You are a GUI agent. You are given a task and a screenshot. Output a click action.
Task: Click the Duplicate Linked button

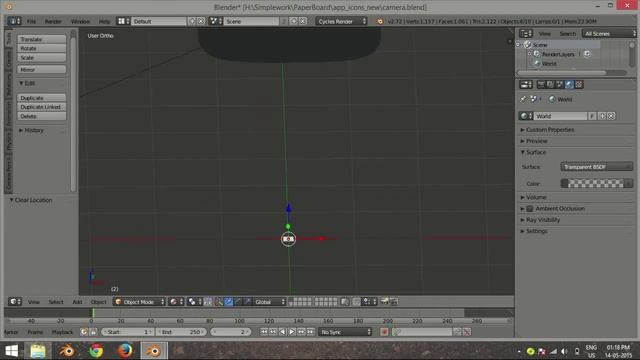(42, 107)
